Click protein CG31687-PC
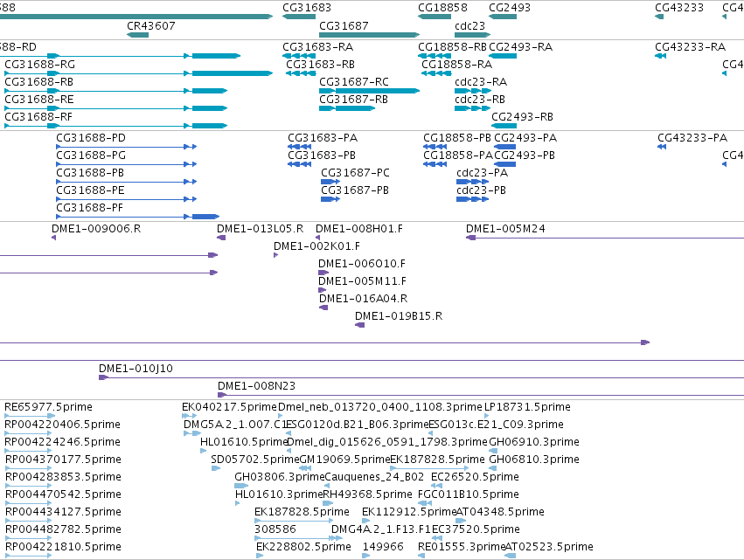Screen dimensions: 744x560 point(356,173)
